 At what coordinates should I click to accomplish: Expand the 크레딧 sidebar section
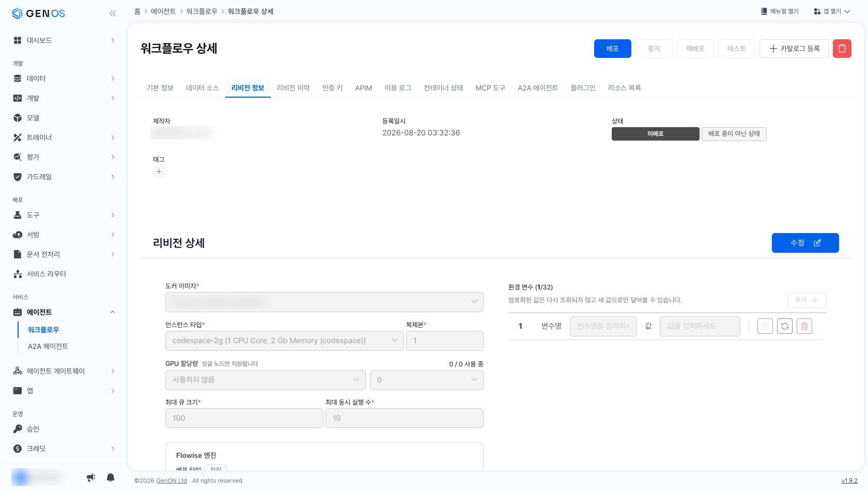click(64, 449)
